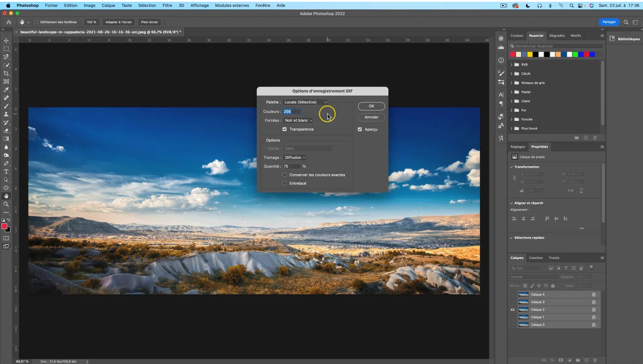
Task: Switch to the Dégradés tab
Action: [557, 35]
